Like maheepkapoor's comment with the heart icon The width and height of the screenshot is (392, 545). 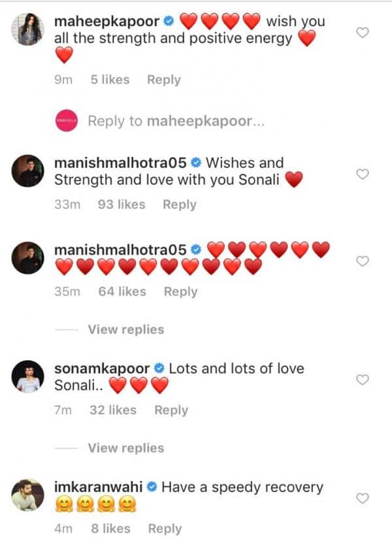(365, 32)
